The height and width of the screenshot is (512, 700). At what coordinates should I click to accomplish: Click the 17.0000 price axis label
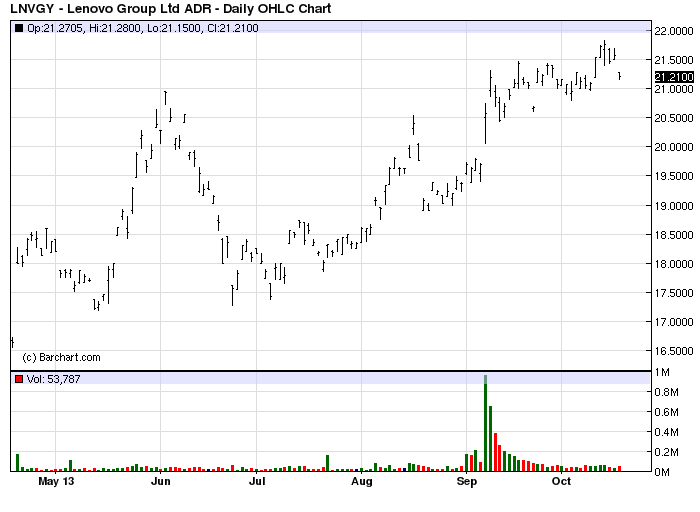[x=674, y=322]
